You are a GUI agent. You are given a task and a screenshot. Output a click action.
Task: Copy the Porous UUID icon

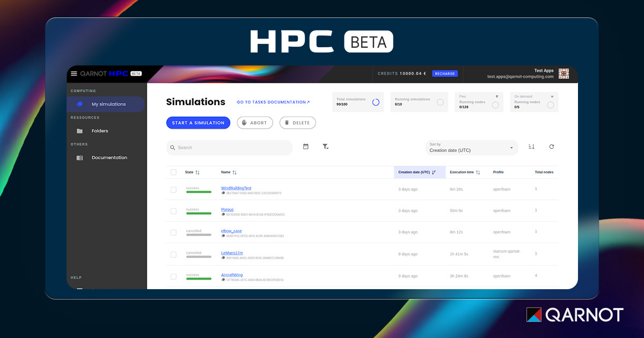223,215
